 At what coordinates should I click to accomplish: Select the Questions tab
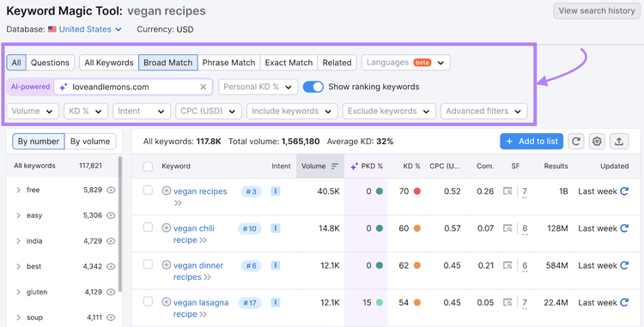click(50, 63)
